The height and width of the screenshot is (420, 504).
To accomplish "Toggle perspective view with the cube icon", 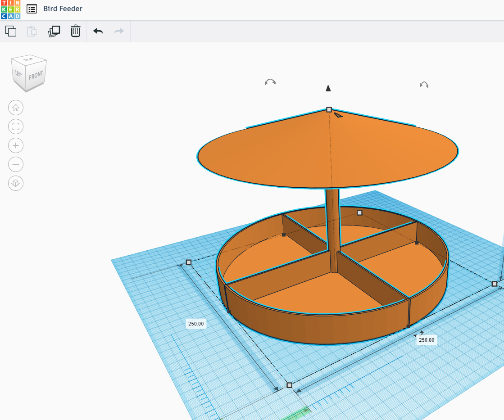I will pyautogui.click(x=16, y=183).
